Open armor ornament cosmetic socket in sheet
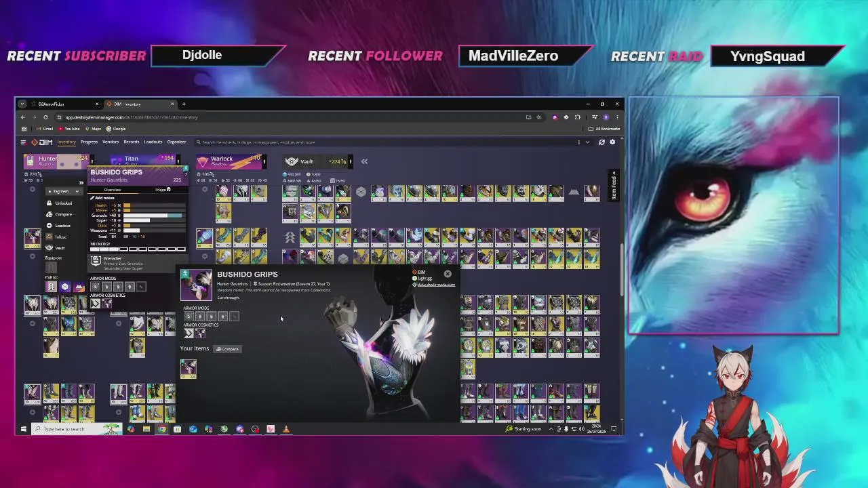The height and width of the screenshot is (488, 868). (200, 333)
